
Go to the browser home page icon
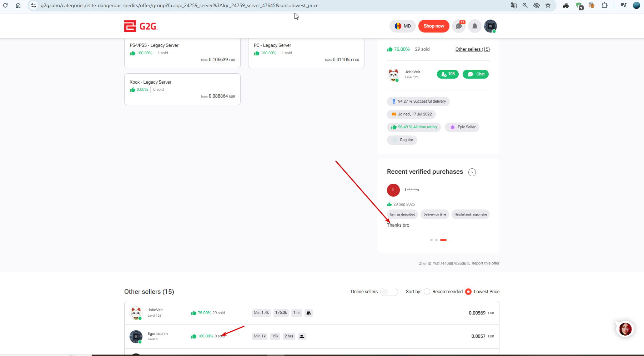click(x=18, y=5)
